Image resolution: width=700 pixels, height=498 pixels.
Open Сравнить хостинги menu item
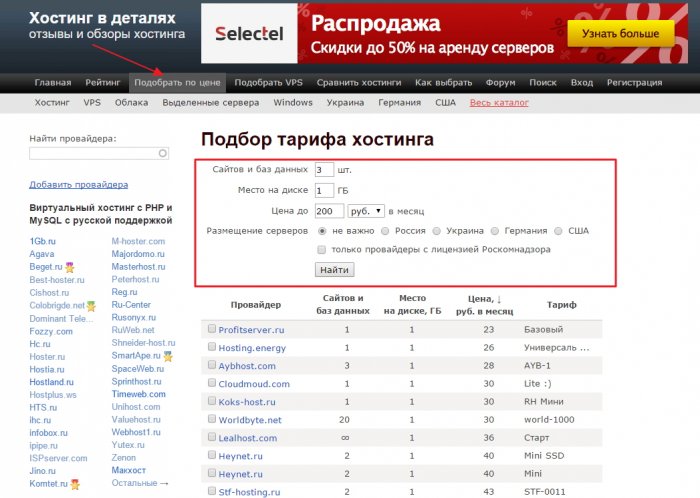(x=359, y=83)
